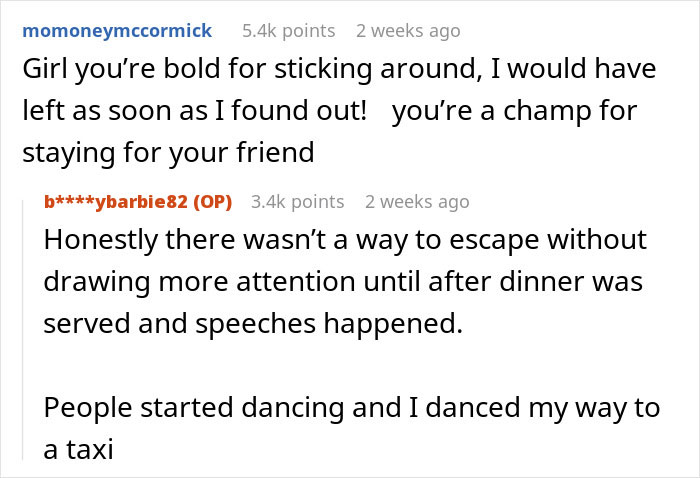Click the (OP) tag next to b****ybarbie82
Image resolution: width=700 pixels, height=478 pixels.
click(x=211, y=201)
